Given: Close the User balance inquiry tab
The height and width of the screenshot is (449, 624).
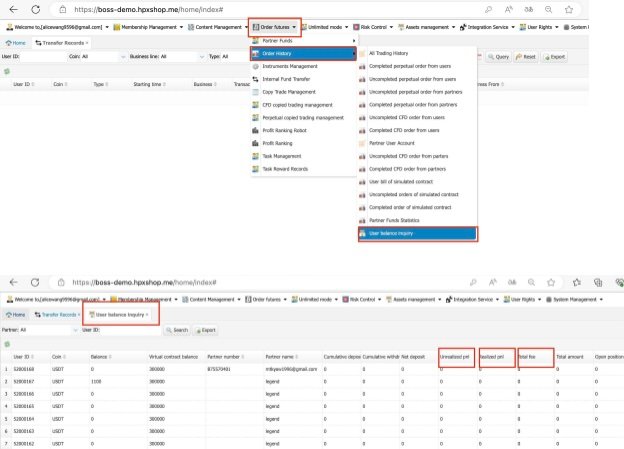Looking at the screenshot, I should click(x=147, y=315).
